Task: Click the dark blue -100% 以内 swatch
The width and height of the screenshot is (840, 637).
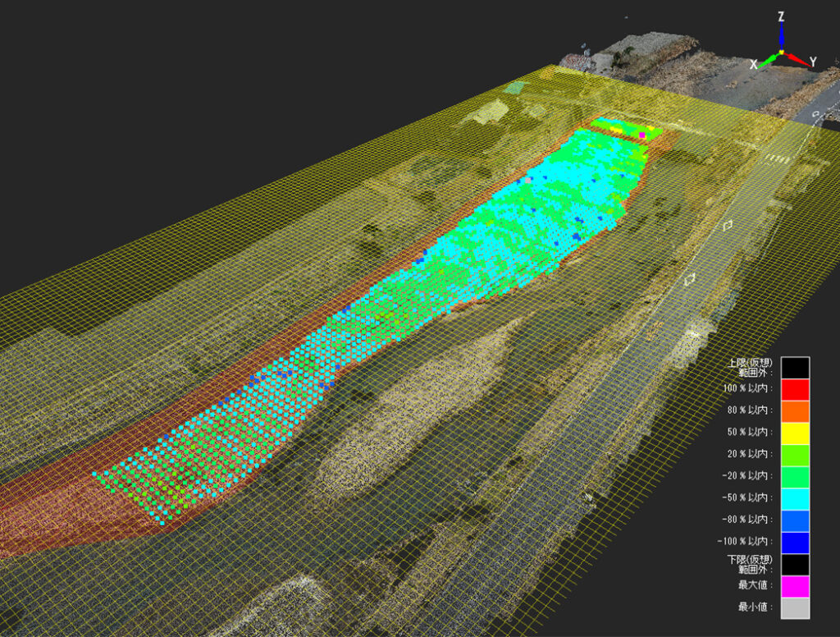Action: tap(795, 542)
